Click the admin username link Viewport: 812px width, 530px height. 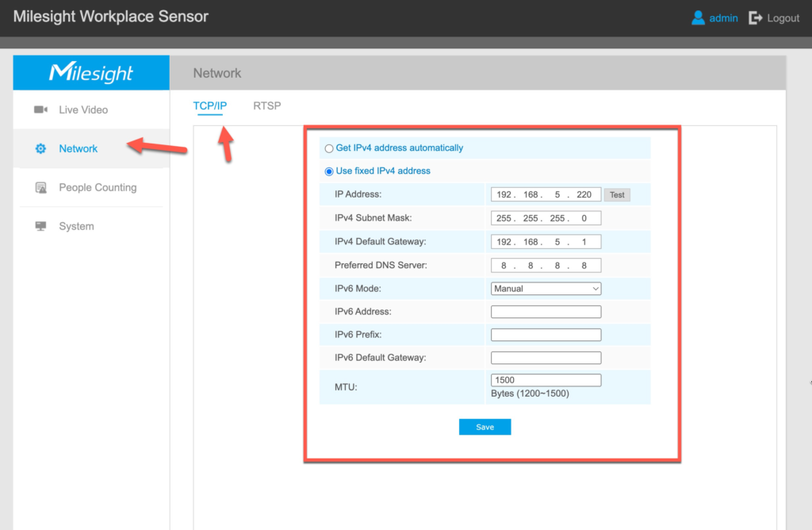click(x=723, y=18)
